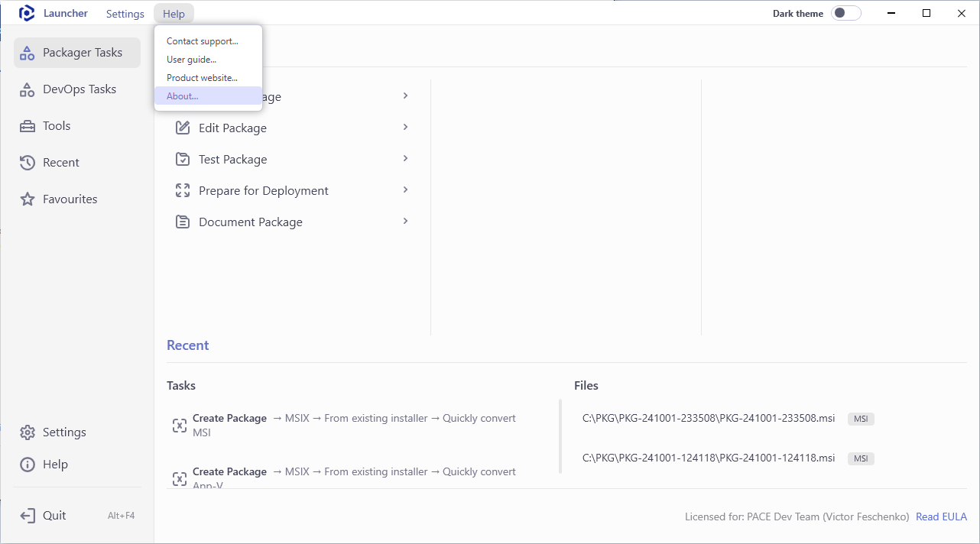Maximize the Launcher window

926,13
